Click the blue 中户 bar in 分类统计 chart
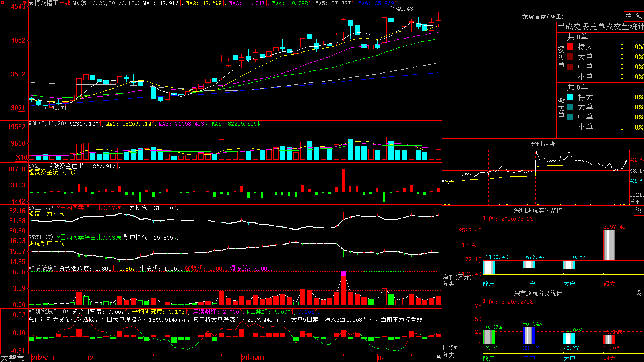The height and width of the screenshot is (362, 644). 529,335
